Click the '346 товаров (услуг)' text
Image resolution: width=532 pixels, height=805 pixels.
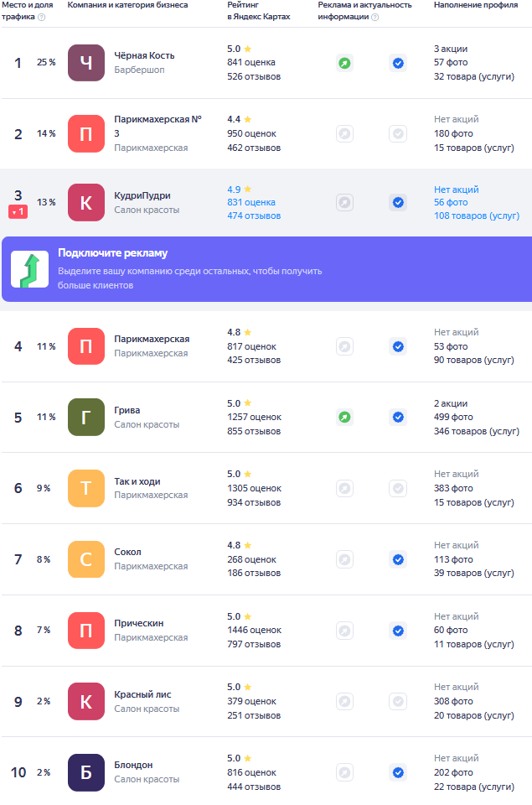[x=477, y=431]
